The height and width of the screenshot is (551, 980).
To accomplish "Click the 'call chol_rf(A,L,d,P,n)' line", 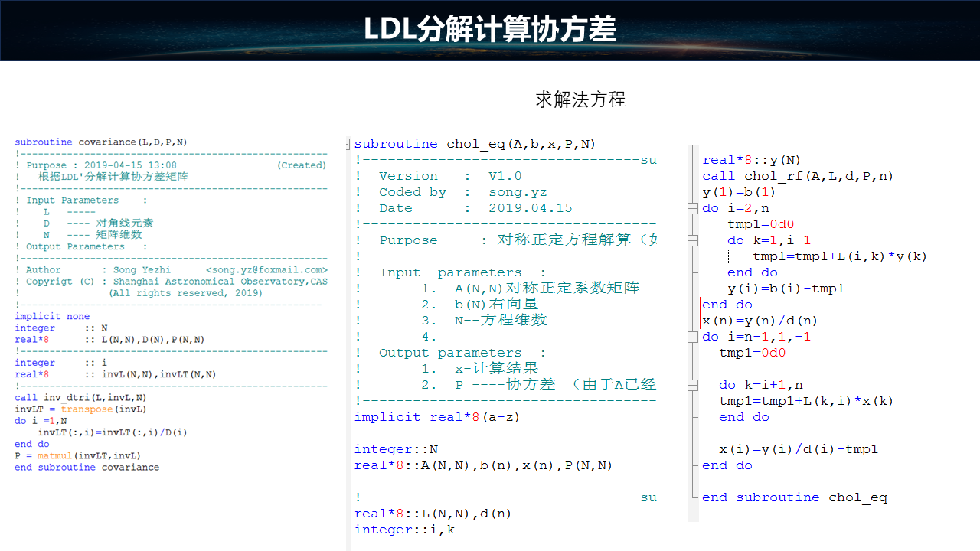I will [798, 176].
